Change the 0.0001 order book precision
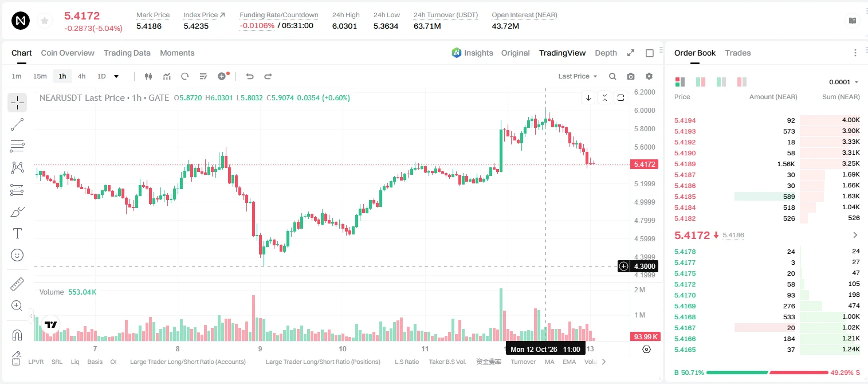This screenshot has width=868, height=384. point(844,82)
